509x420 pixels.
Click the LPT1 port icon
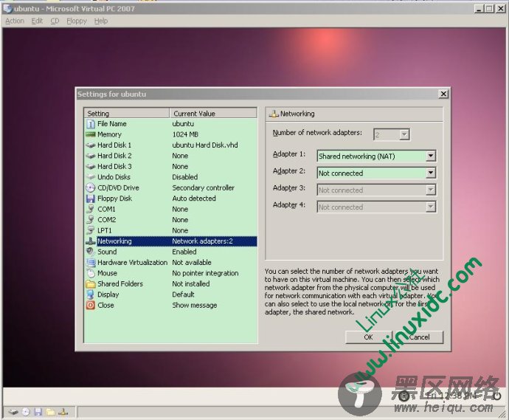click(91, 230)
